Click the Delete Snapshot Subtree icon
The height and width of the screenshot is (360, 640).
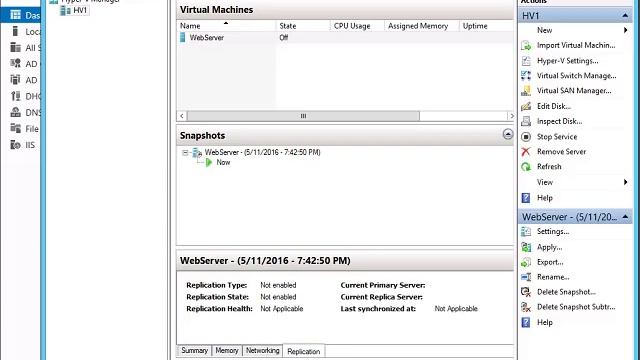point(526,307)
